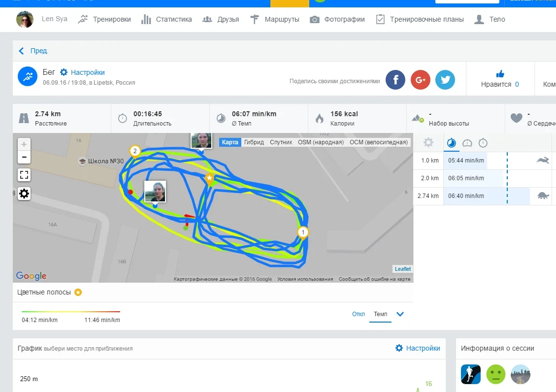Switch map to OCM (велосипедная)
This screenshot has height=392, width=556.
(379, 142)
